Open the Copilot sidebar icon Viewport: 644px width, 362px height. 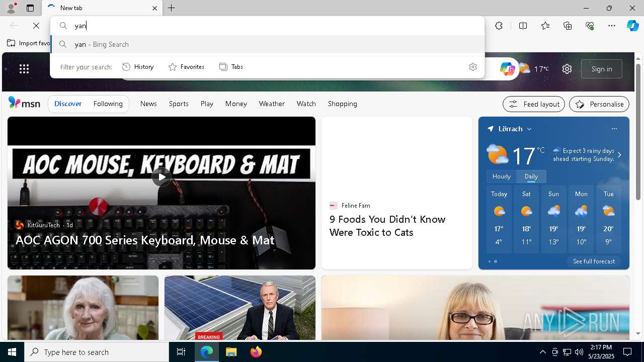pos(633,26)
